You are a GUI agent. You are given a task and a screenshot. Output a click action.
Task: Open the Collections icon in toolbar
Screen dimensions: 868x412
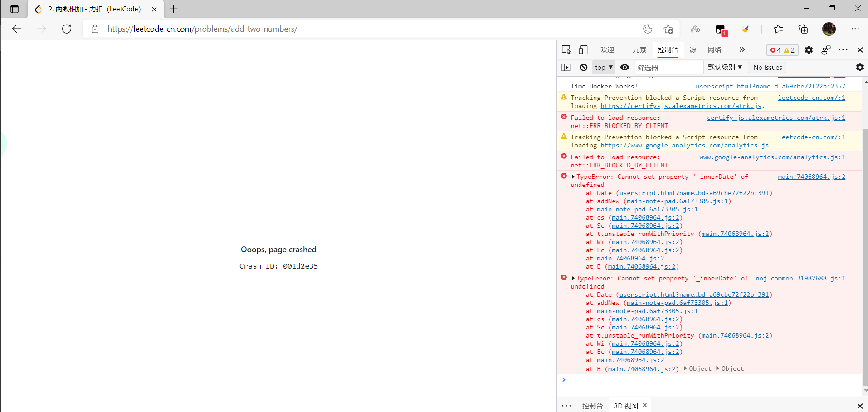click(803, 29)
